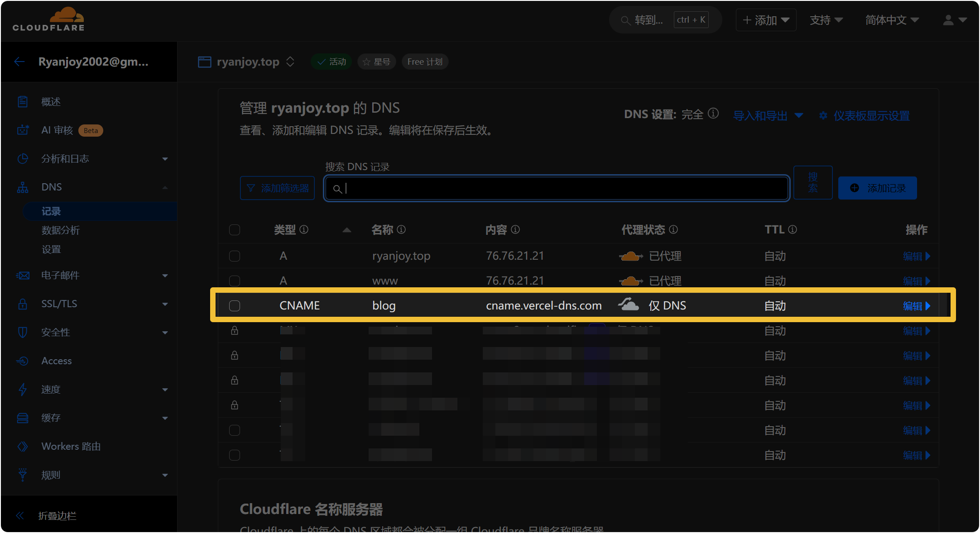This screenshot has height=533, width=980.
Task: Open the 安全性 (Security) panel
Action: (55, 332)
